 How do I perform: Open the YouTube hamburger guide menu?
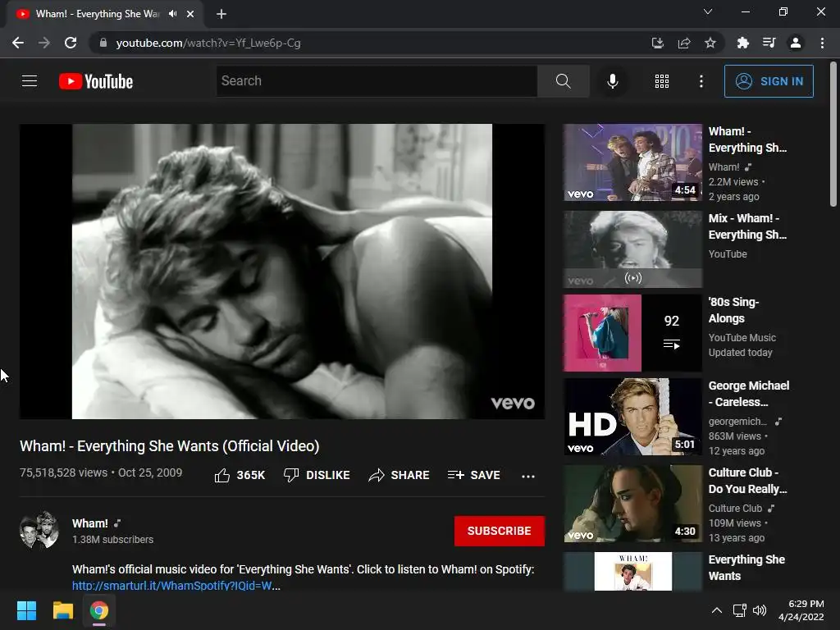[x=30, y=81]
